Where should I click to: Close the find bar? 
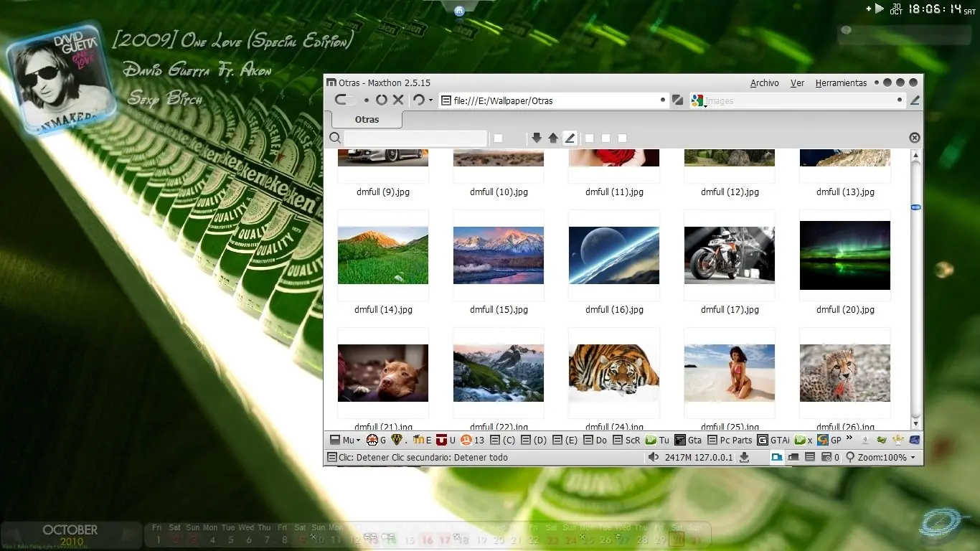914,138
